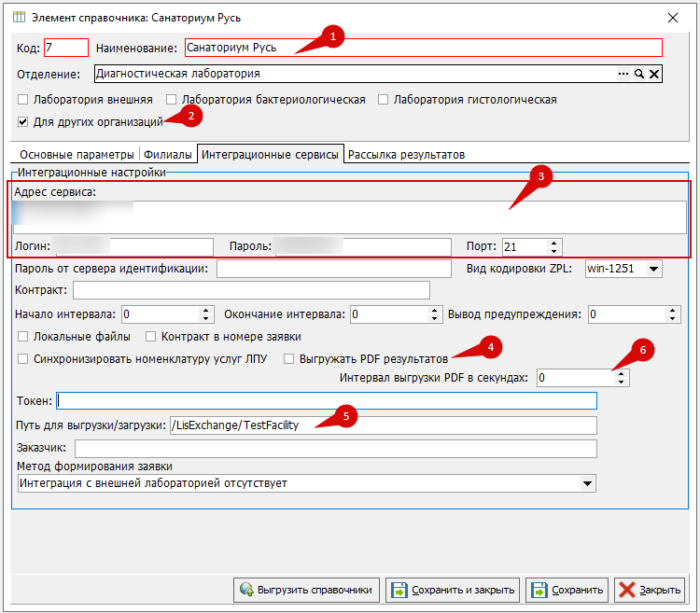Uncheck Для других организаций checkbox
This screenshot has width=700, height=613.
23,121
